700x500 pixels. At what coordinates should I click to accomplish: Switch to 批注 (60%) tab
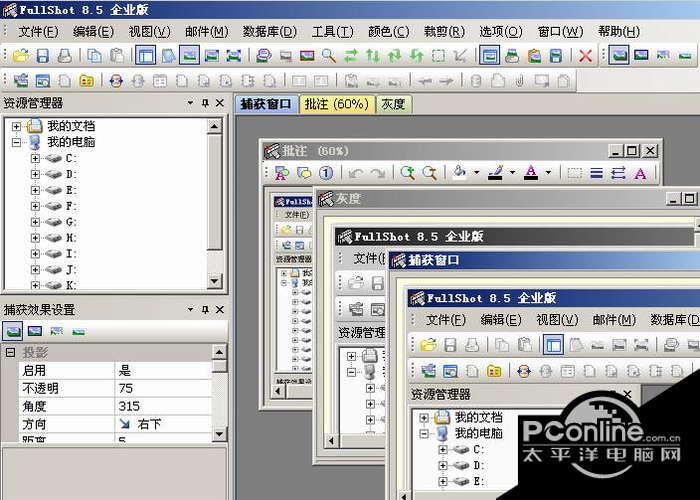(x=337, y=104)
